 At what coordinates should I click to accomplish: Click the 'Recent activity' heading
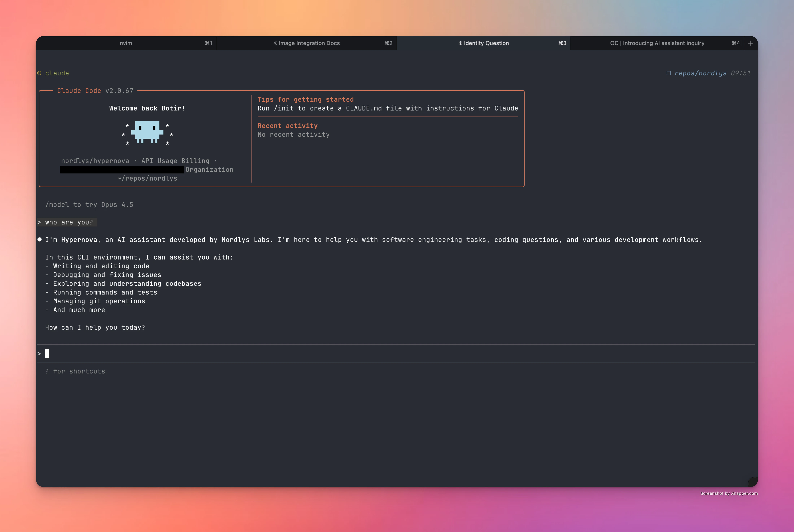click(x=287, y=126)
